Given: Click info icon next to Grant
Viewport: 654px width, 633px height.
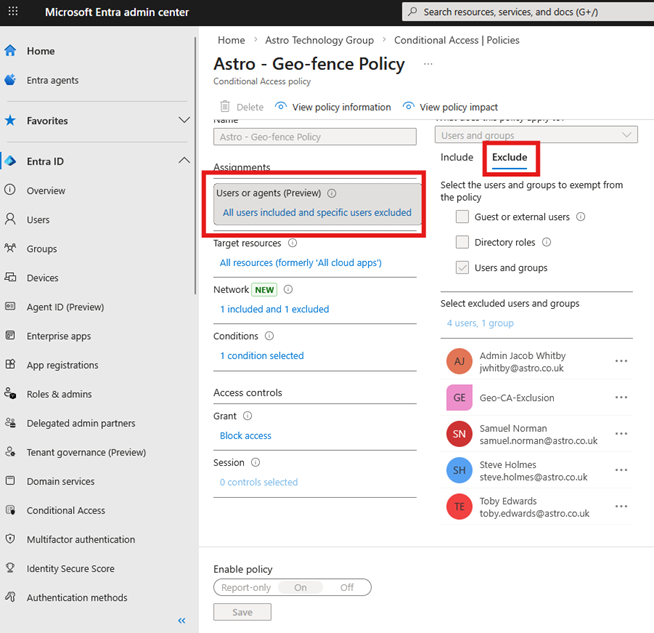Looking at the screenshot, I should (x=247, y=416).
